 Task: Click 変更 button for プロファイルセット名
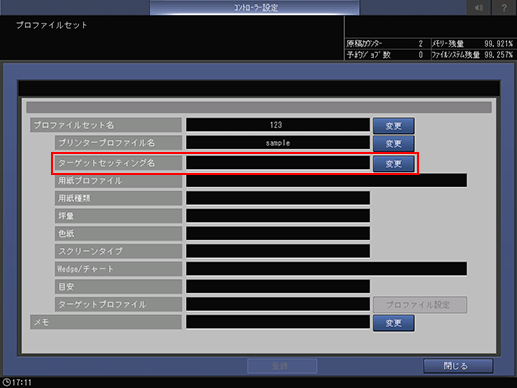click(x=394, y=126)
